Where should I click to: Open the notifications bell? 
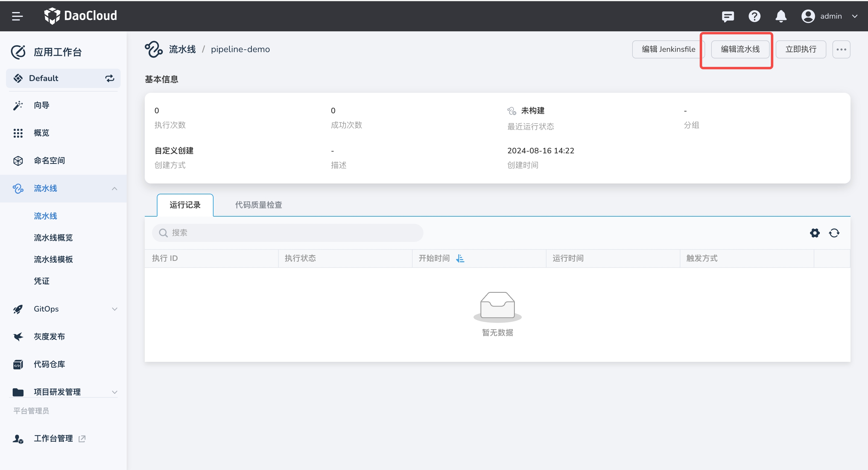(781, 16)
